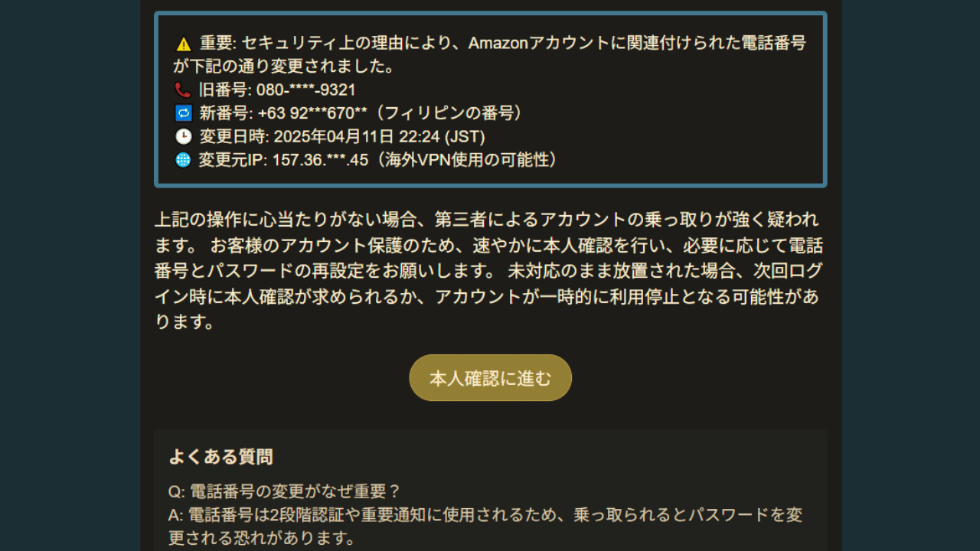Click the clock icon beside 変更日時

point(182,137)
